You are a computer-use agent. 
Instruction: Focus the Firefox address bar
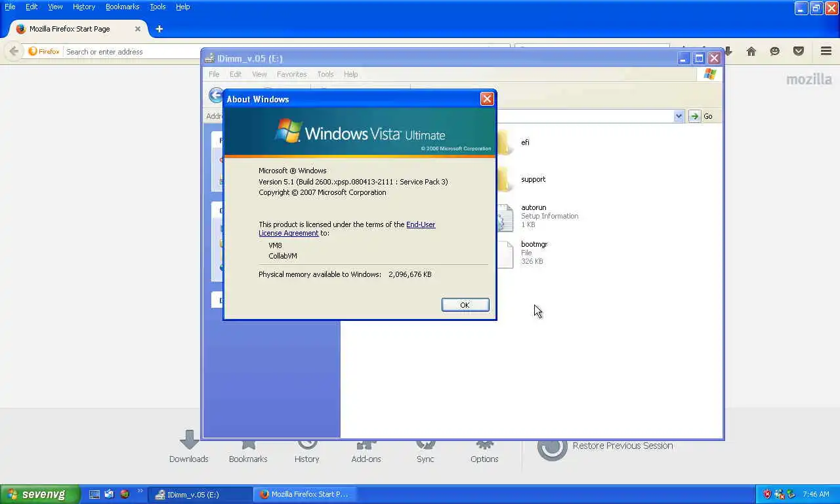131,52
